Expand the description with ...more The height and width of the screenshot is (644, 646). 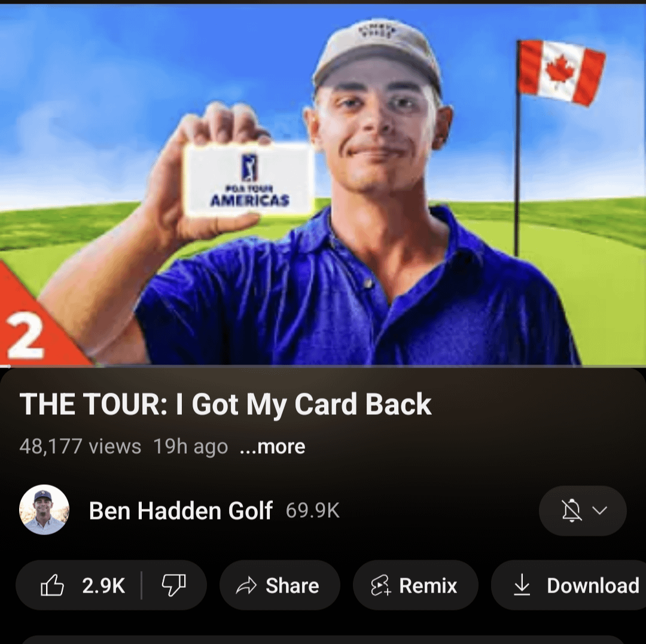tap(272, 446)
